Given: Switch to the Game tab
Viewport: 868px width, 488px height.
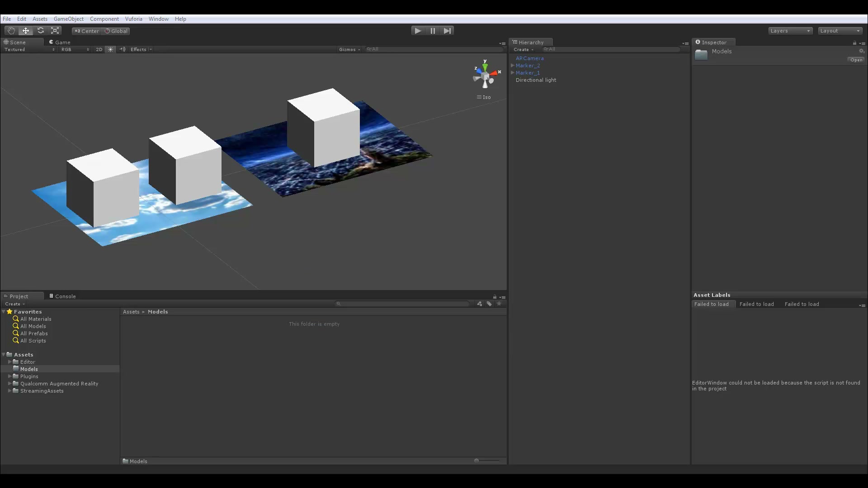Looking at the screenshot, I should coord(60,42).
